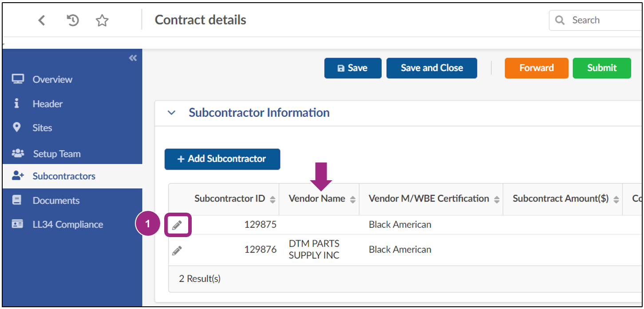Image resolution: width=644 pixels, height=309 pixels.
Task: Edit subcontractor 129875 with the pencil icon
Action: coord(178,224)
